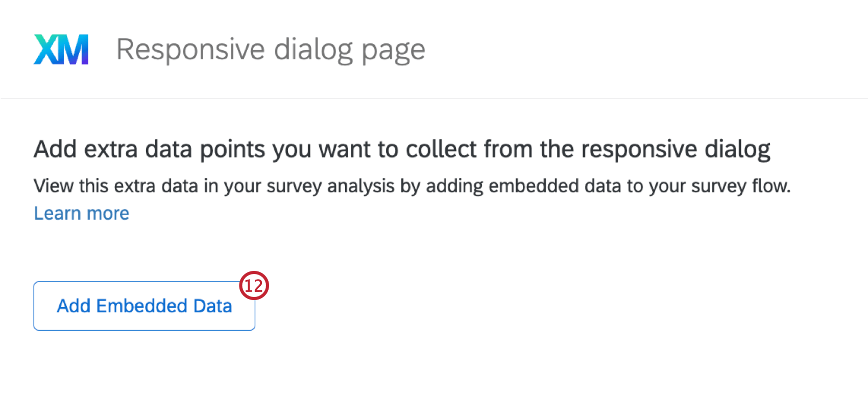Image resolution: width=868 pixels, height=412 pixels.
Task: Select the red circled 12 annotation badge
Action: coord(254,285)
